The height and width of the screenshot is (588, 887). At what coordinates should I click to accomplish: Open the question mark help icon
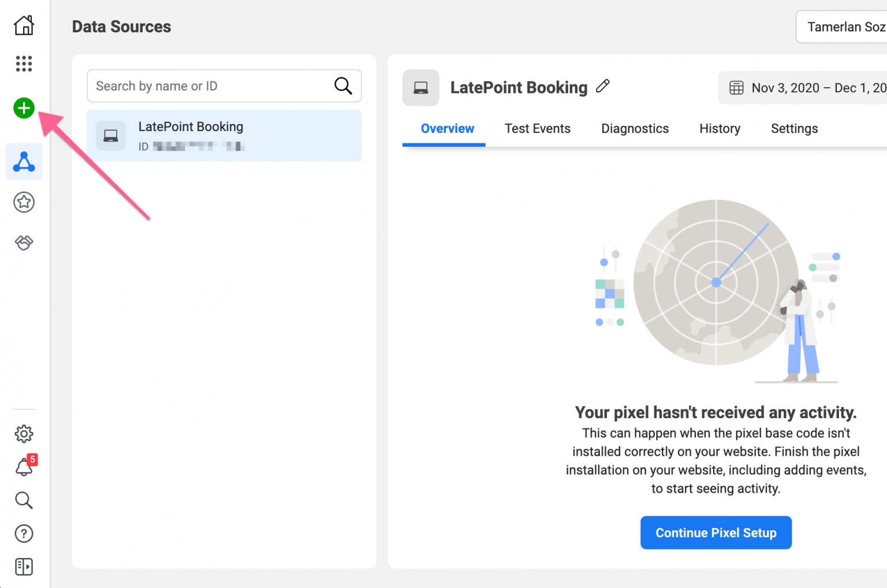[24, 534]
